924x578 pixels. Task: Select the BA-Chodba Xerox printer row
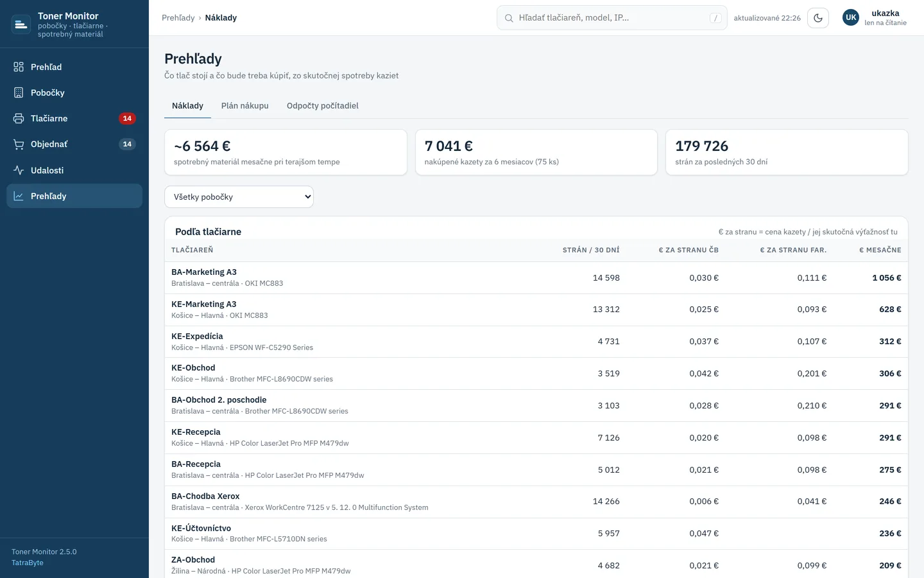coord(536,502)
